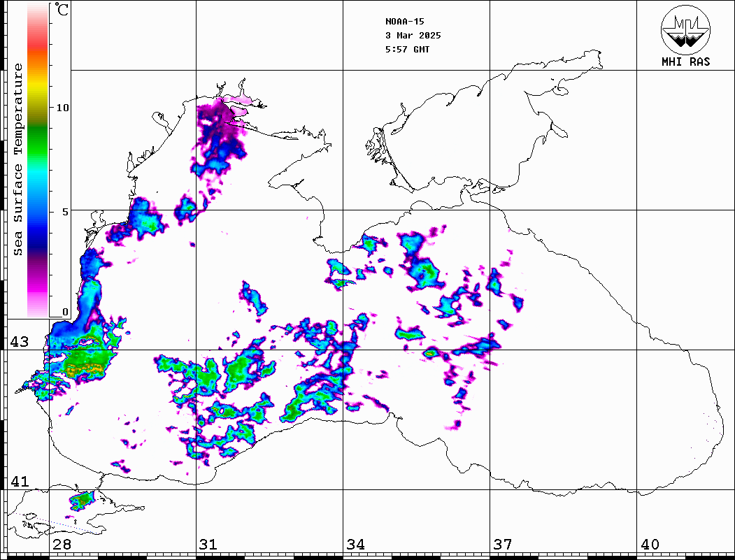Click the 5:57 GMT time label
735x560 pixels.
407,49
